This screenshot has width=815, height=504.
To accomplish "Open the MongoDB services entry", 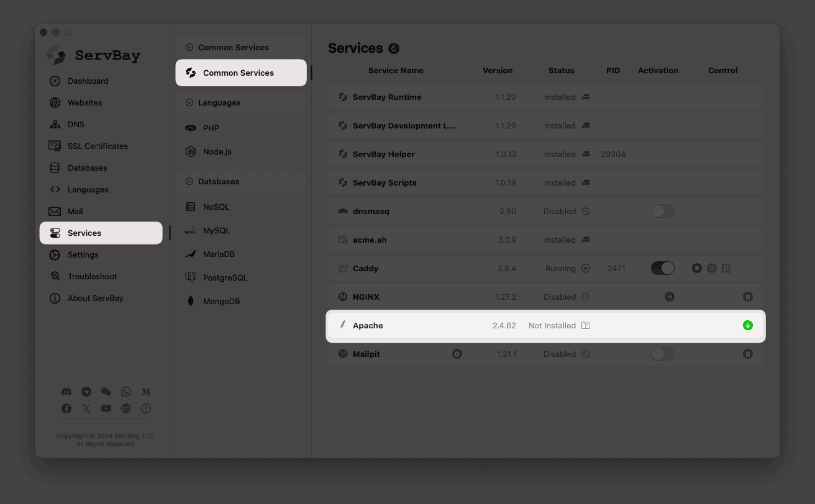I will (221, 301).
